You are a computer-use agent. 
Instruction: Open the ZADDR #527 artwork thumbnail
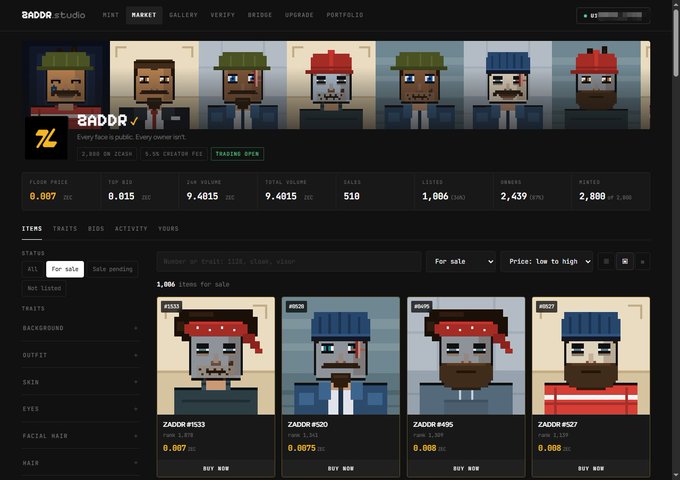pos(591,356)
